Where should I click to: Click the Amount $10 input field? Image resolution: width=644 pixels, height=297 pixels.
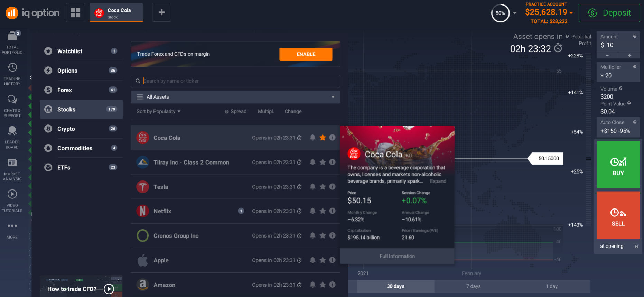click(x=618, y=41)
